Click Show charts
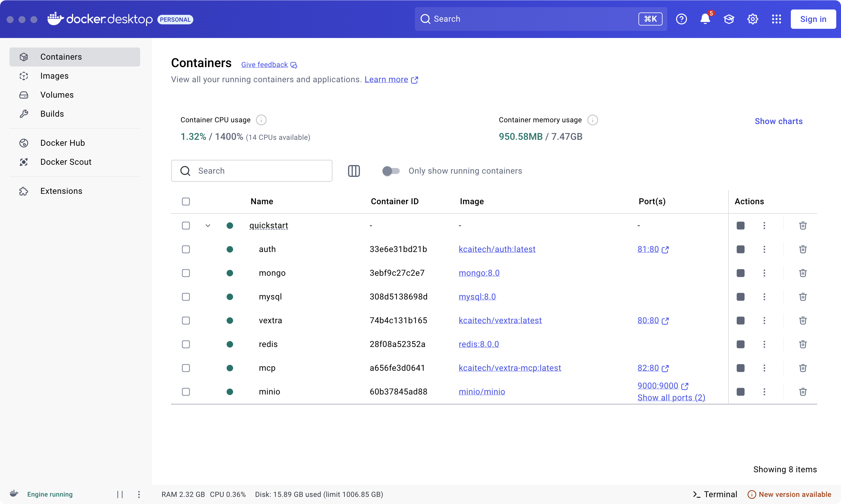The image size is (841, 504). [x=778, y=121]
